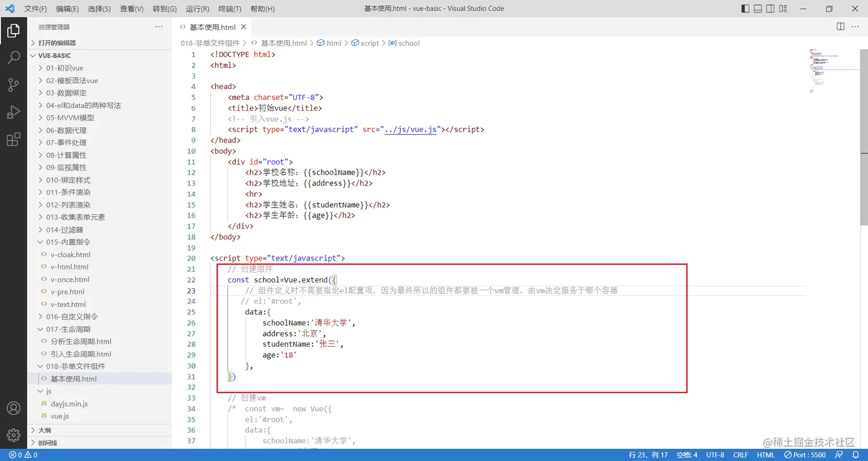Open Source Control view

pos(13,85)
